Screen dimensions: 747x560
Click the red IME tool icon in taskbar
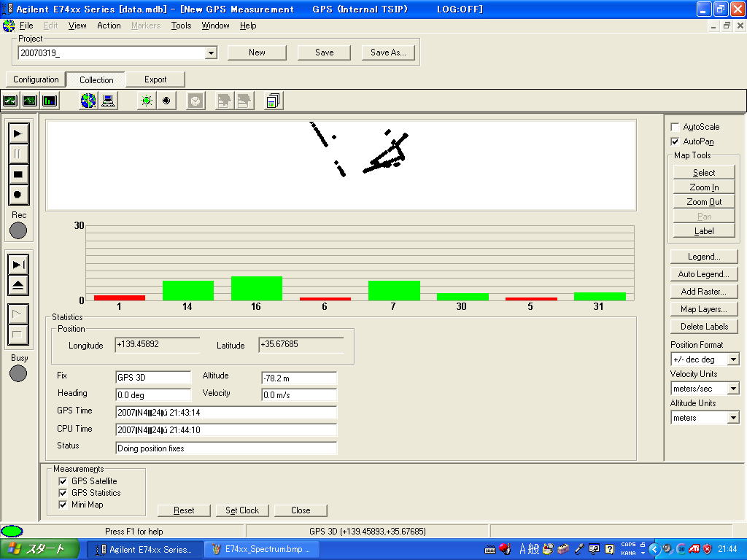click(505, 549)
